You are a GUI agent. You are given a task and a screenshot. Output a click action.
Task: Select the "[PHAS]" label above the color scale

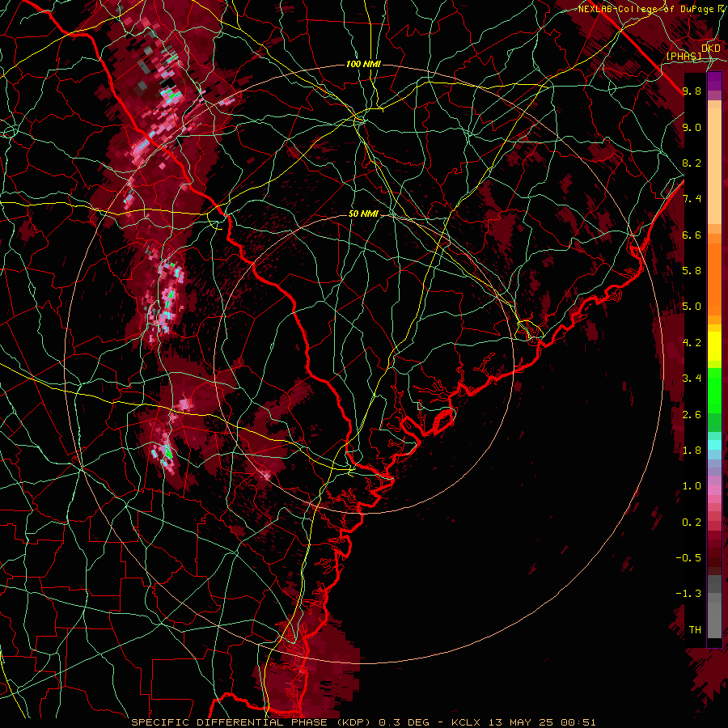point(684,56)
